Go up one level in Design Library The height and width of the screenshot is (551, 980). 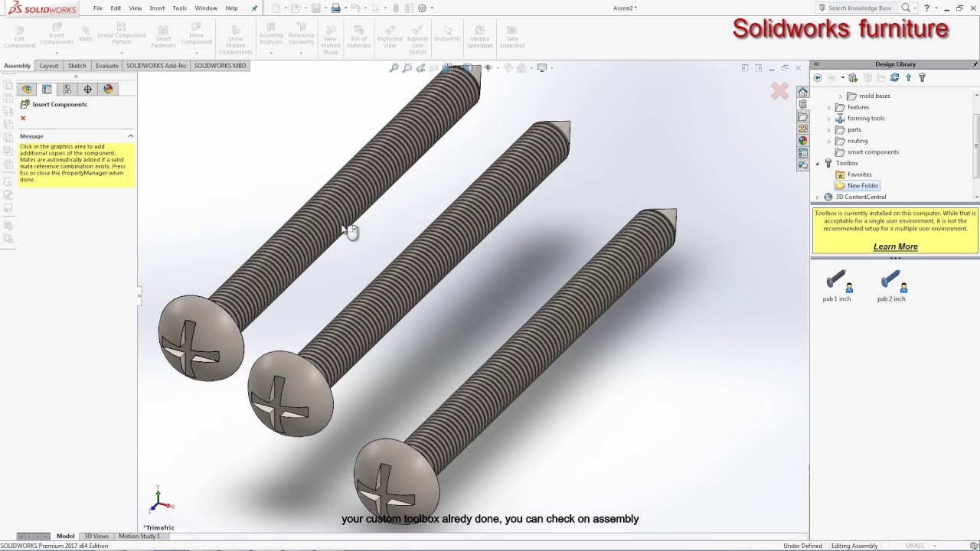coord(909,77)
